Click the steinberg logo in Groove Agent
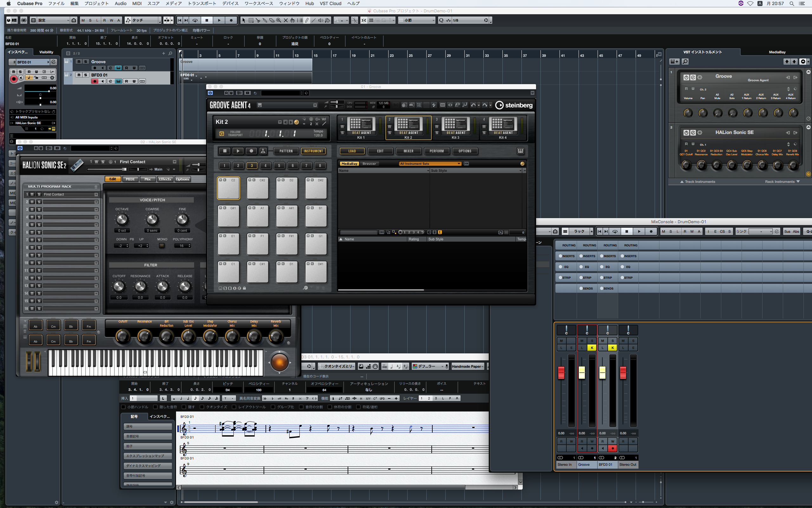This screenshot has height=508, width=812. pyautogui.click(x=514, y=105)
